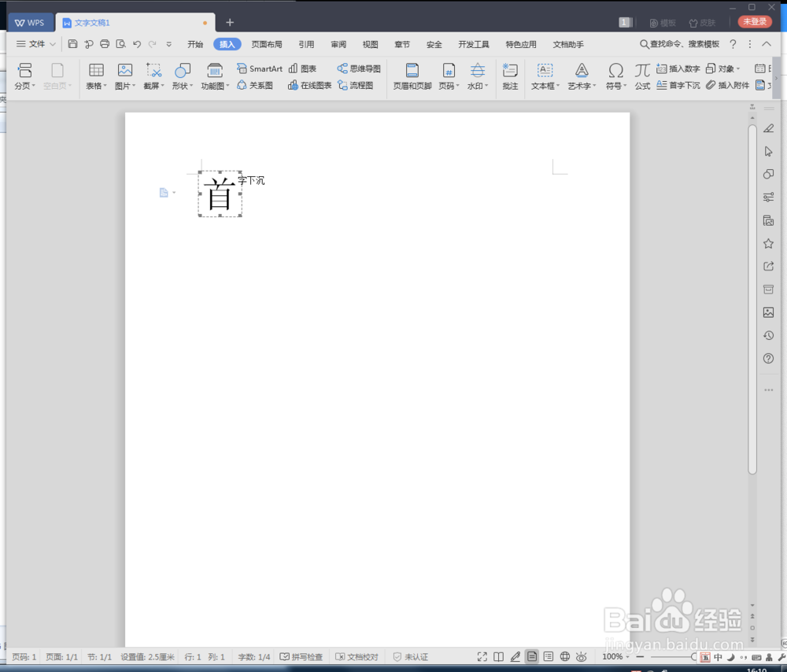Open 在线图表 online charts
This screenshot has height=672, width=787.
point(309,85)
